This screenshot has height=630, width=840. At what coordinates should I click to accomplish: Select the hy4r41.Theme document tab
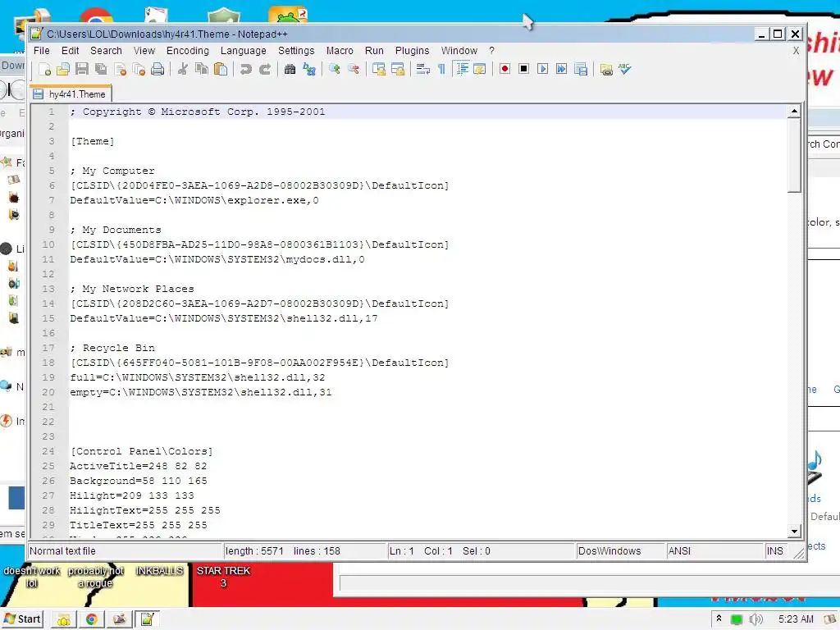(71, 94)
